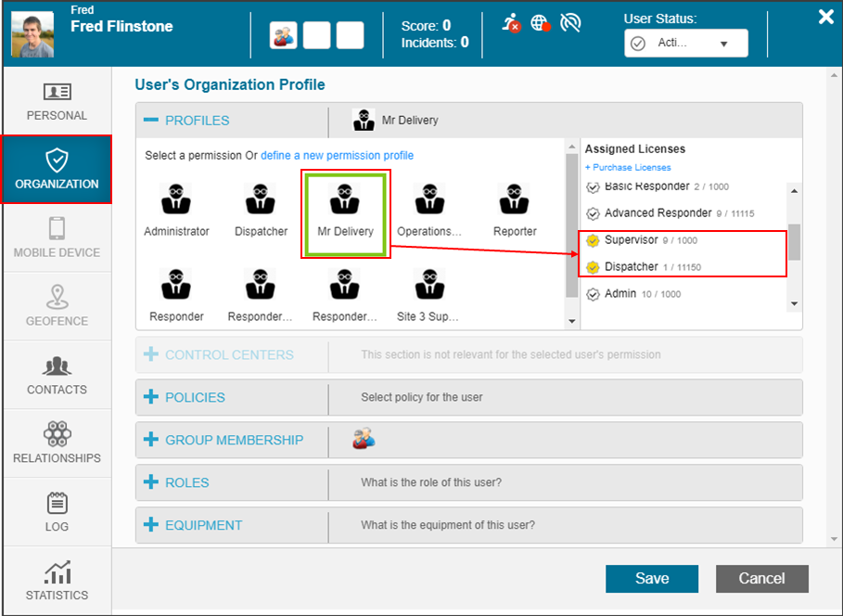This screenshot has width=843, height=616.
Task: Expand the Group Membership section
Action: pos(151,440)
